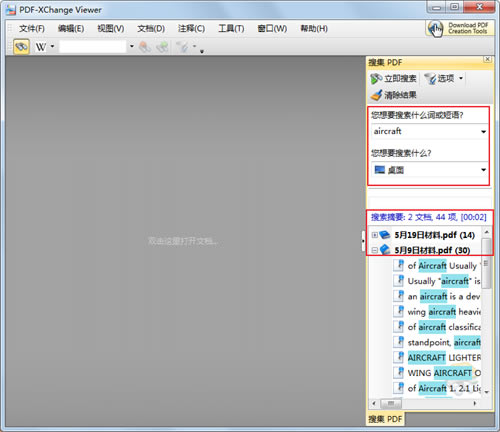Click the PDF-XChange Viewer title bar icon

point(11,10)
